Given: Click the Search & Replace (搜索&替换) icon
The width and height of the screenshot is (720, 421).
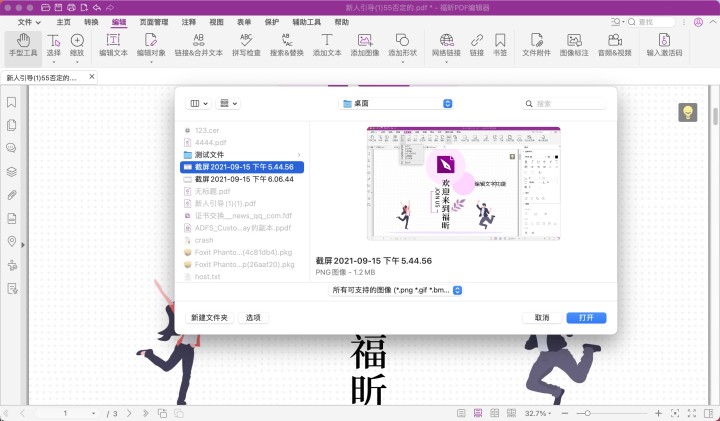Looking at the screenshot, I should tap(286, 43).
